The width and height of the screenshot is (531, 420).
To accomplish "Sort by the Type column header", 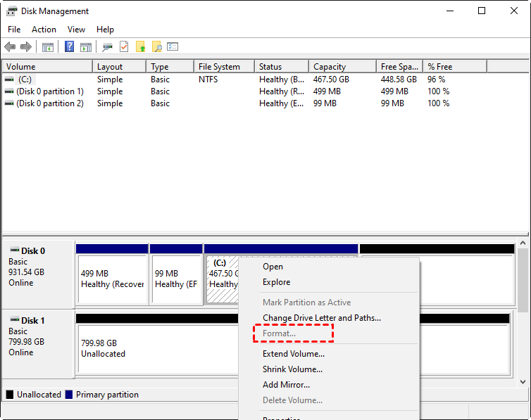I will pos(170,67).
